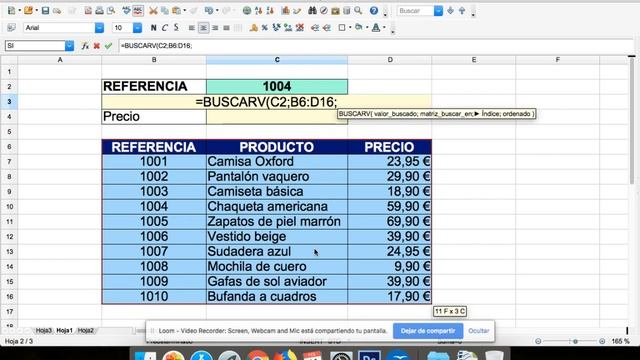Click the Ocultar link
The image size is (640, 360).
tap(478, 331)
